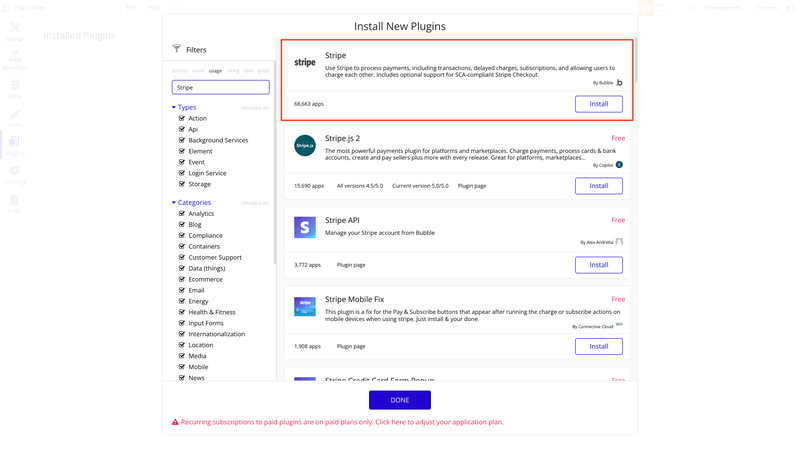The height and width of the screenshot is (462, 800).
Task: Toggle the Customer Support checkbox
Action: tap(182, 257)
